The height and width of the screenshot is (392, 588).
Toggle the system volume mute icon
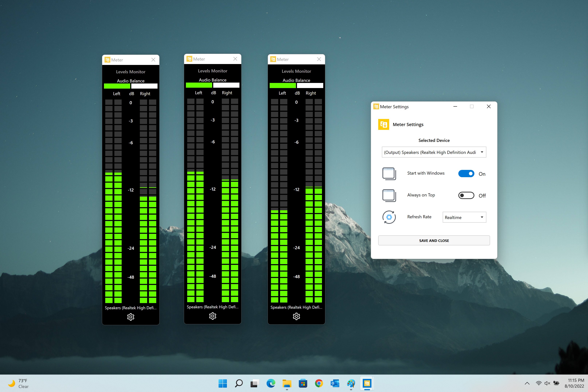547,383
